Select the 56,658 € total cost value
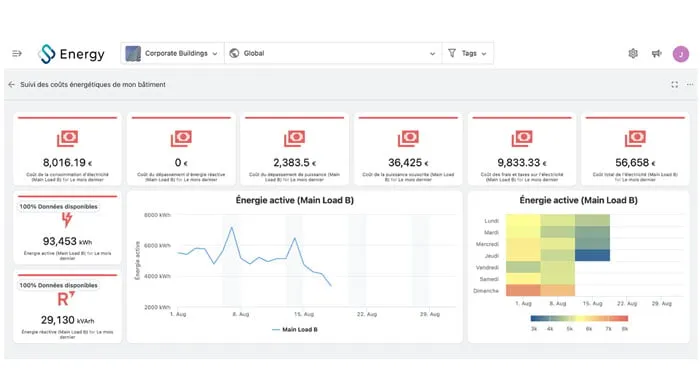Screen dimensions: 700x386 635,163
